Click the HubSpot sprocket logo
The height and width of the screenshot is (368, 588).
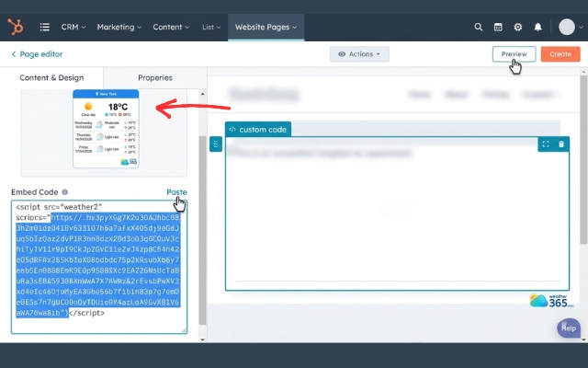pyautogui.click(x=16, y=27)
